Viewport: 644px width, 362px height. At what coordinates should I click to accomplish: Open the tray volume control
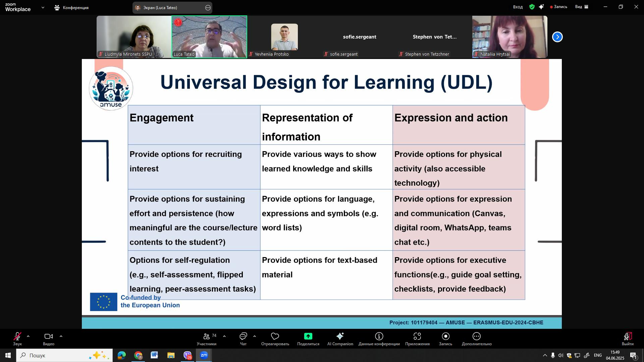[x=561, y=355]
